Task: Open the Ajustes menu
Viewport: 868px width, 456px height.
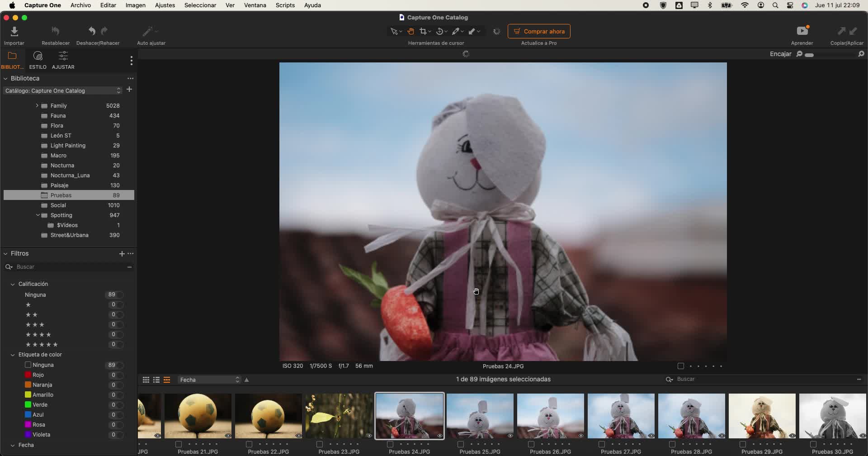Action: point(165,5)
